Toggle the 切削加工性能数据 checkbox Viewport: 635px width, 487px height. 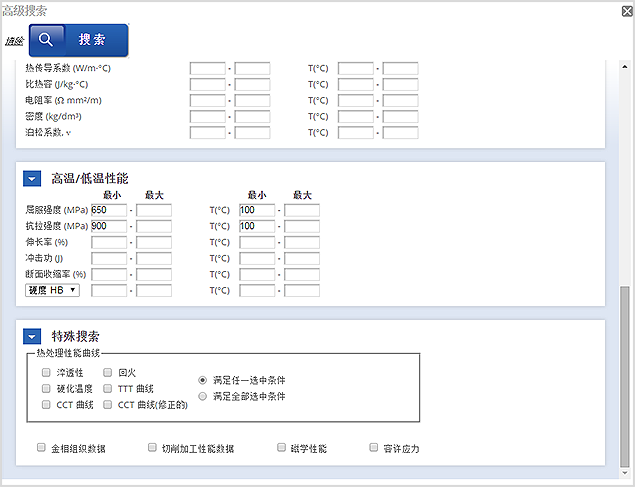[153, 448]
